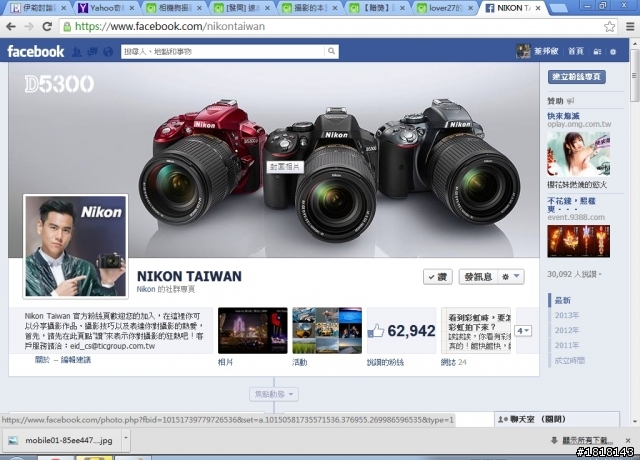Jump to 2013 on the timeline

[567, 316]
